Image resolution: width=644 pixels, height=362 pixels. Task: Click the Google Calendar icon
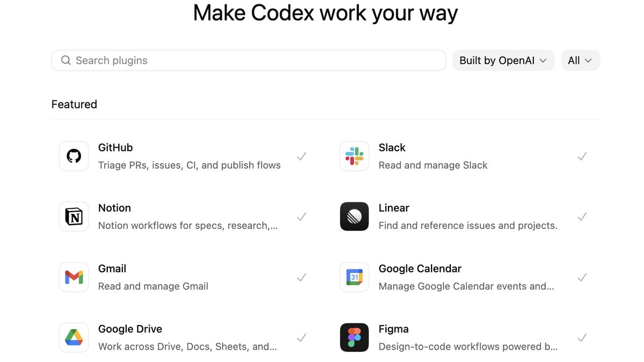[354, 277]
